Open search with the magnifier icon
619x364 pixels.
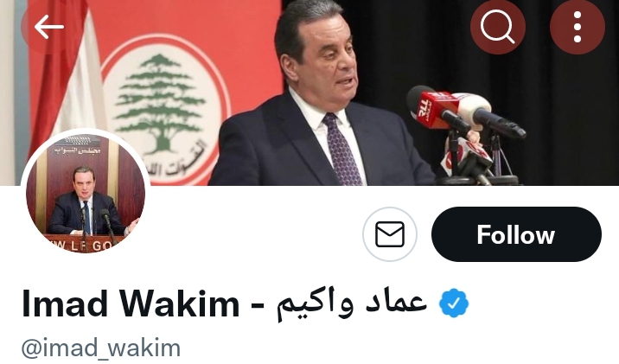497,27
